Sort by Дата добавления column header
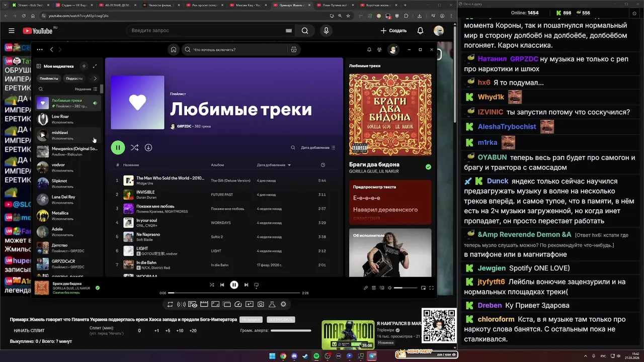The width and height of the screenshot is (644, 362). tap(274, 165)
